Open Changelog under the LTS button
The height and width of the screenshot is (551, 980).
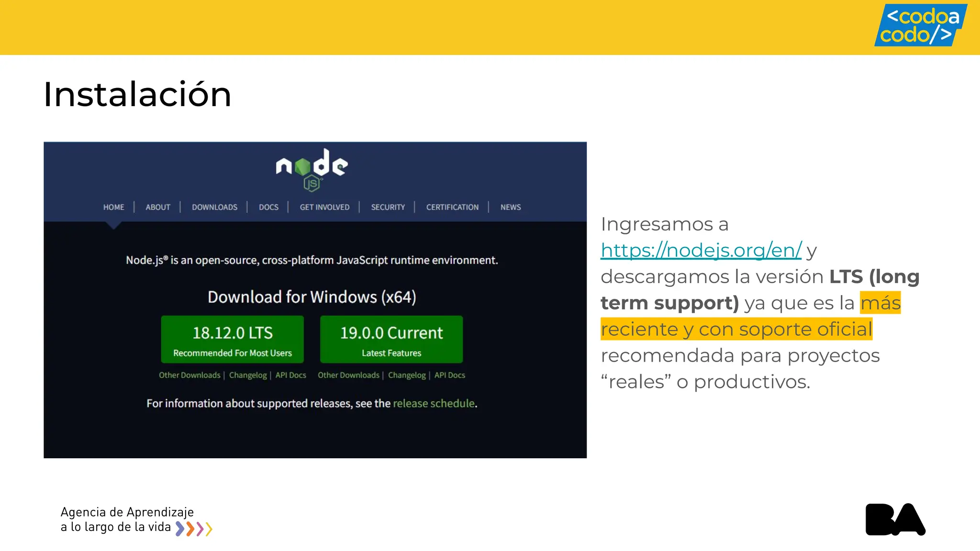tap(248, 375)
